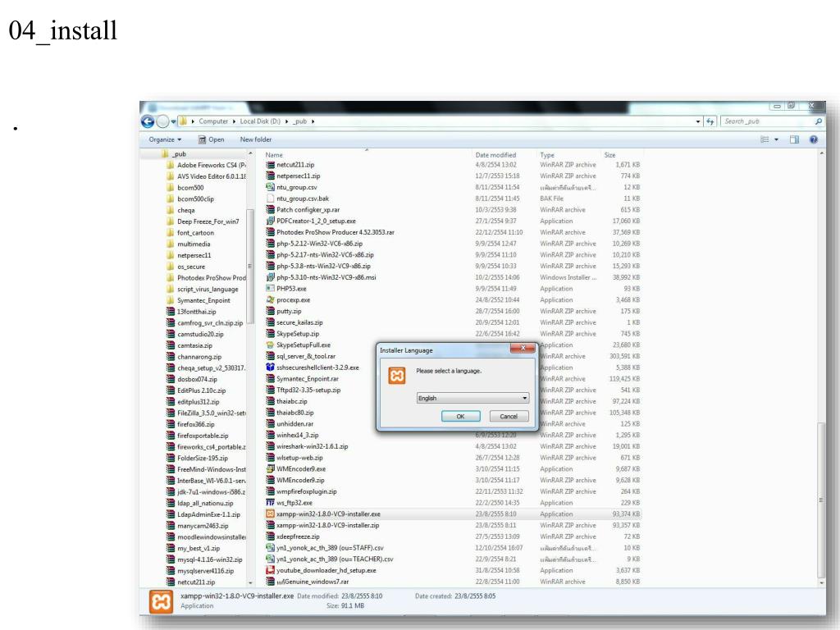This screenshot has height=630, width=840.
Task: Click the yn1_yonok_ac_th_389 (ou=STAFF).csv icon
Action: coord(270,547)
